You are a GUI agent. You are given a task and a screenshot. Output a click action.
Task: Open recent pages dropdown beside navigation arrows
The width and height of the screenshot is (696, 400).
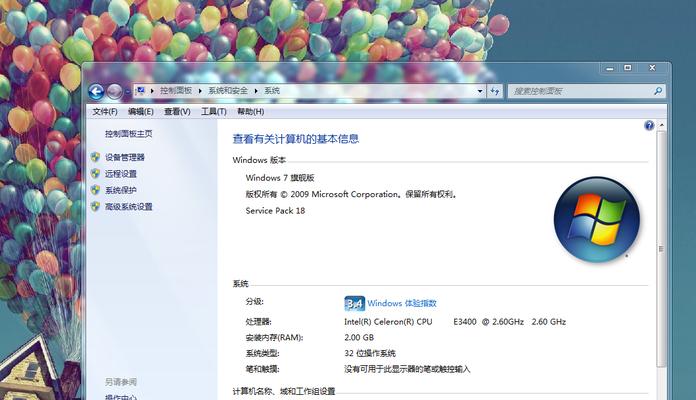click(x=127, y=91)
